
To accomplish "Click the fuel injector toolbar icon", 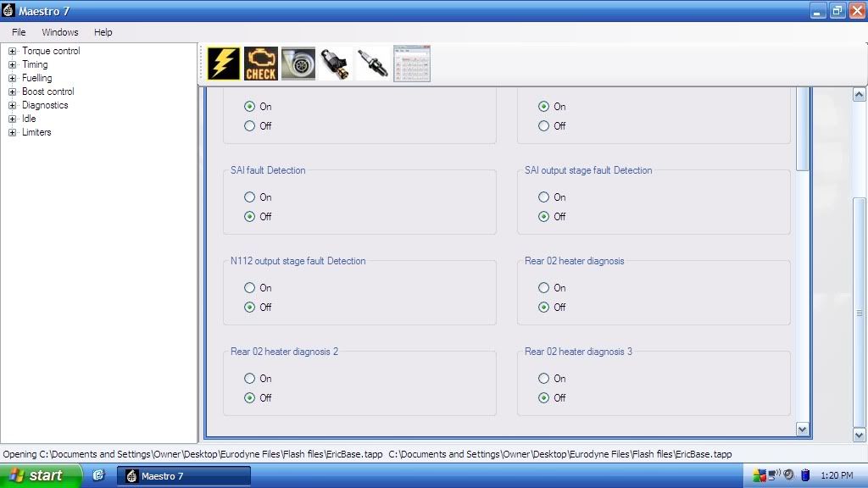I will tap(336, 64).
